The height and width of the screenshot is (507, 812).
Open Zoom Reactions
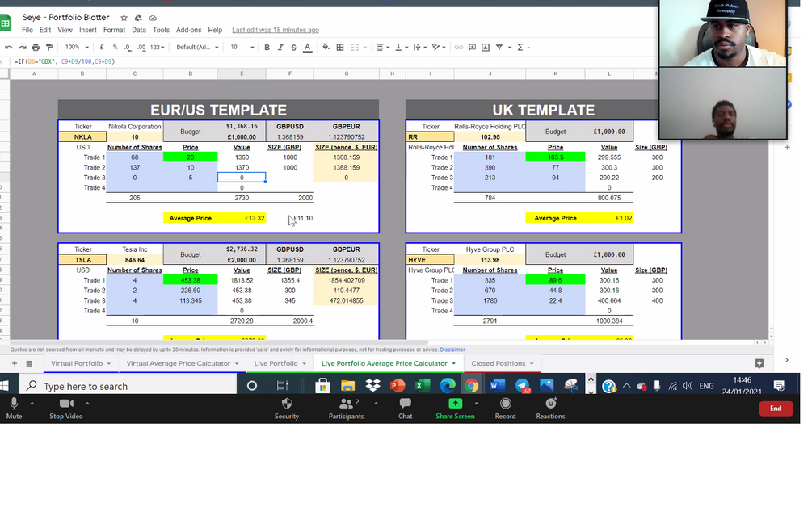pyautogui.click(x=550, y=409)
